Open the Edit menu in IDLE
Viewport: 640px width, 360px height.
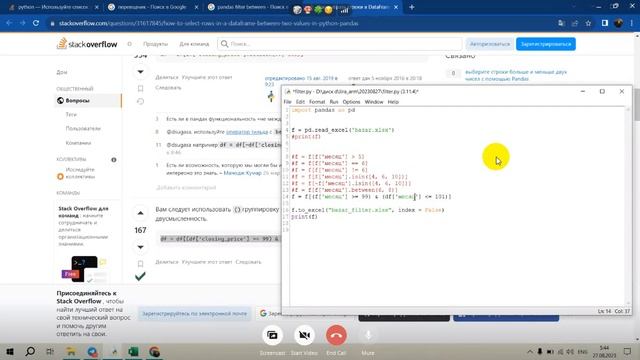click(x=300, y=102)
